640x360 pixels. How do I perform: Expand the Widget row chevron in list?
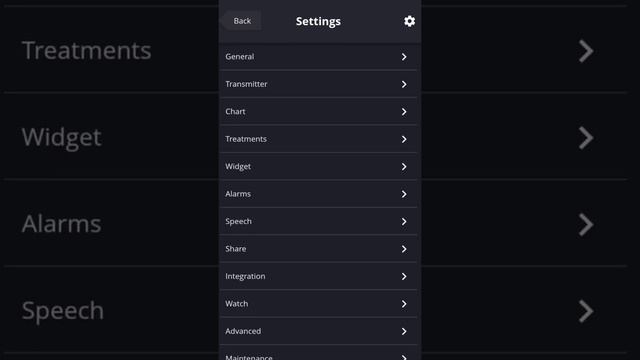(x=404, y=167)
